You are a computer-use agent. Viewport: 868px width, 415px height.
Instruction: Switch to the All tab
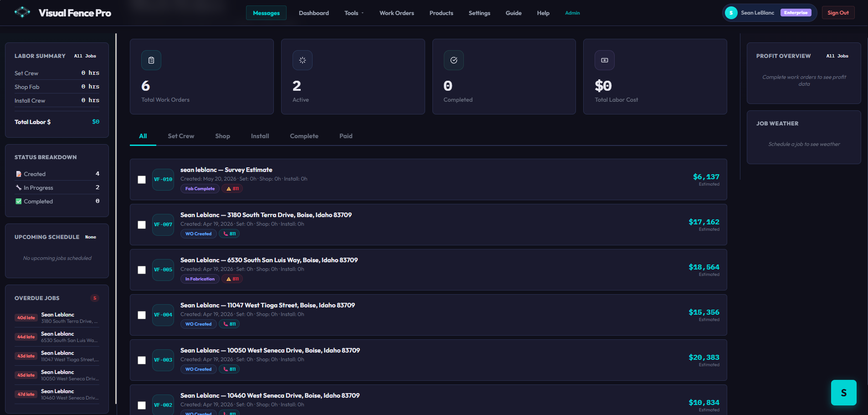pyautogui.click(x=143, y=136)
